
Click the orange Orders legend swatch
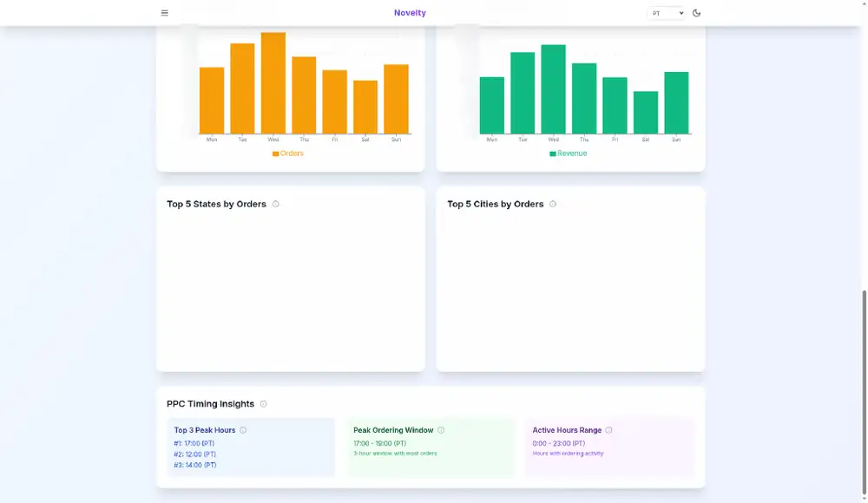(x=275, y=154)
